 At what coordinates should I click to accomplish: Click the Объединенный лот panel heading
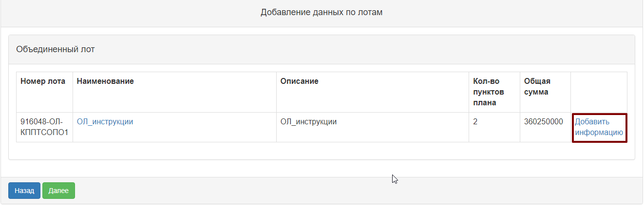tap(322, 49)
